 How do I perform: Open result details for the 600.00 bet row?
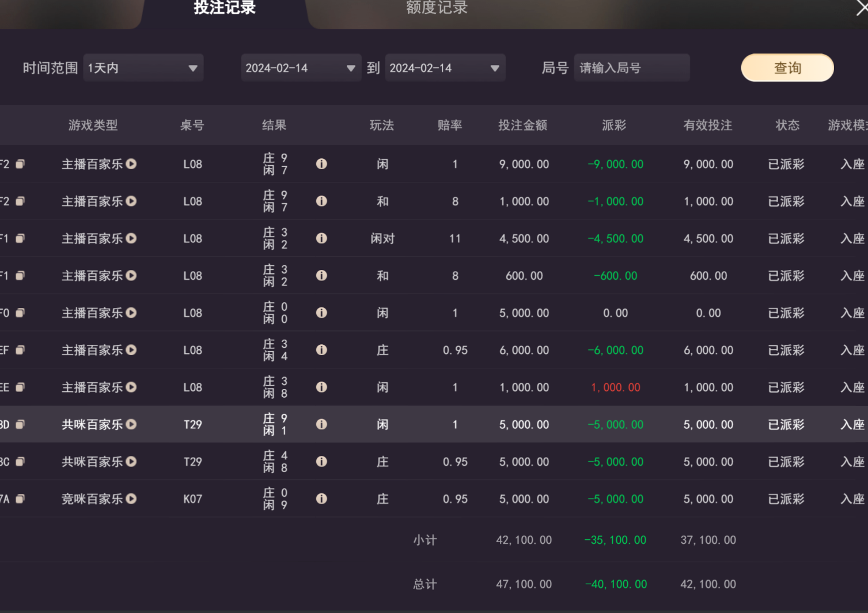(321, 276)
